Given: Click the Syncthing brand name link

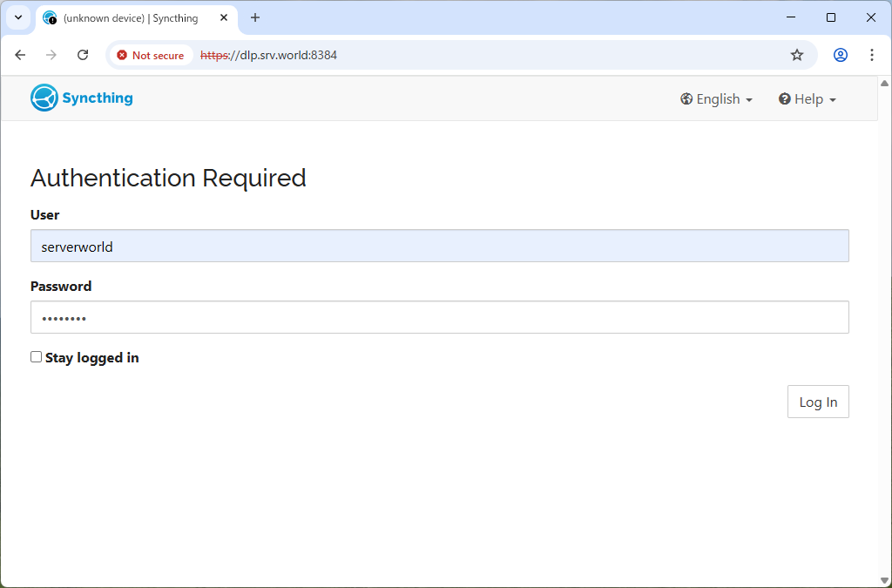Looking at the screenshot, I should (98, 98).
